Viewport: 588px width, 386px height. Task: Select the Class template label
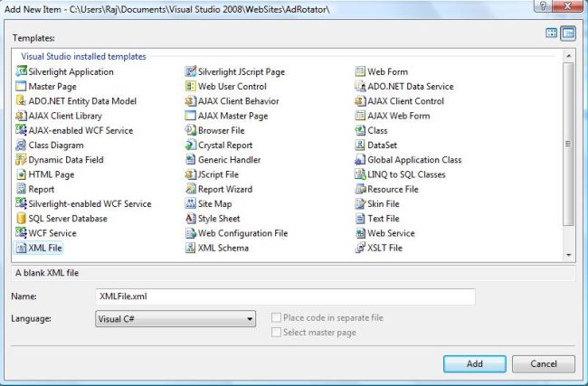377,130
